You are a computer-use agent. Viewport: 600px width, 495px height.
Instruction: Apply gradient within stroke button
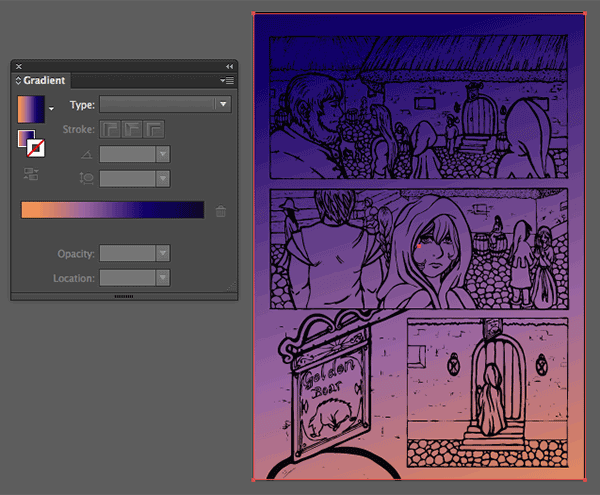point(109,129)
